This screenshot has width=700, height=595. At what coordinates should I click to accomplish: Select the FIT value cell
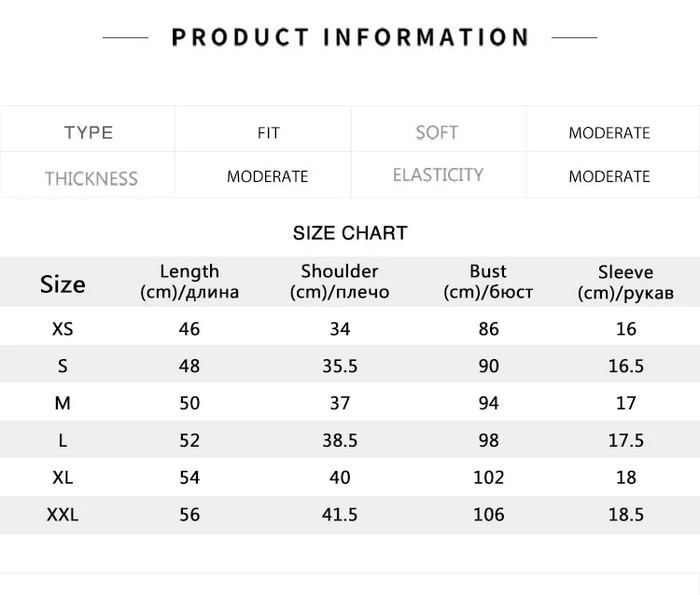click(268, 133)
